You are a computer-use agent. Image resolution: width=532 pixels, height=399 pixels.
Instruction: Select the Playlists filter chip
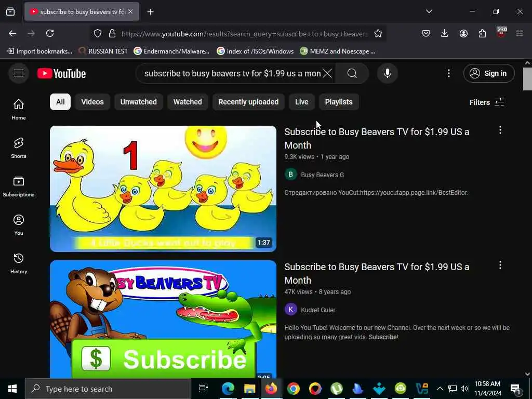tap(339, 102)
